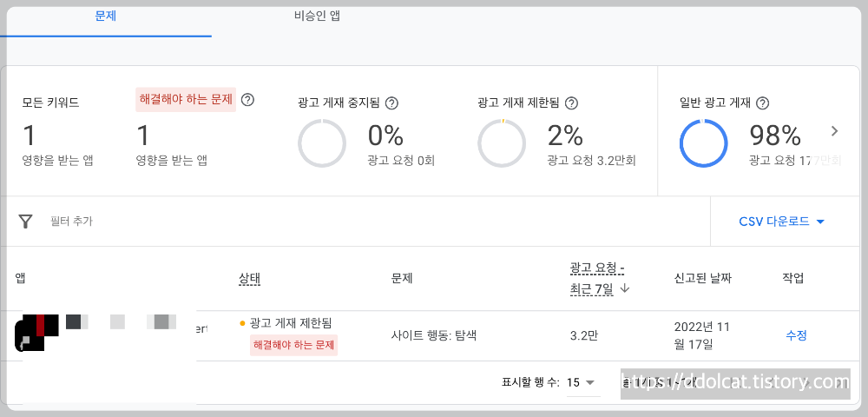Click the right chevron arrow on summary cards
The width and height of the screenshot is (868, 417).
pyautogui.click(x=834, y=131)
